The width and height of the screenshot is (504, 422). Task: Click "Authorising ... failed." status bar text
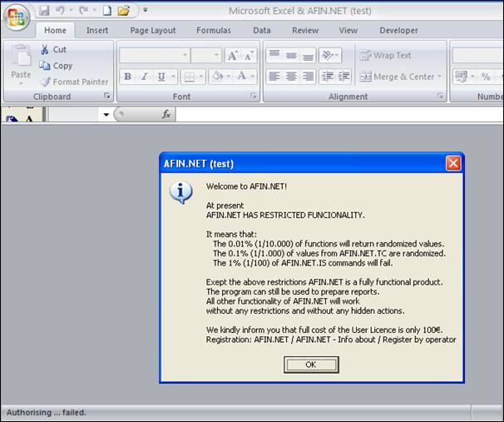click(47, 413)
